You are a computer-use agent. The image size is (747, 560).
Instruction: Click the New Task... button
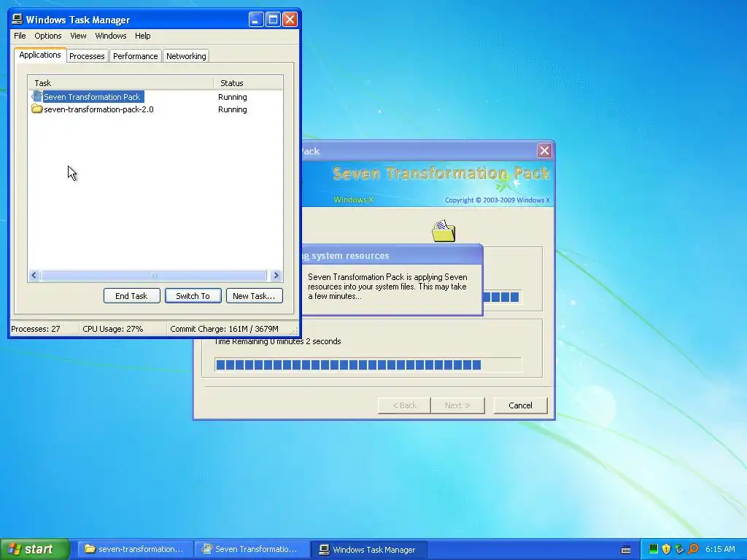(254, 296)
